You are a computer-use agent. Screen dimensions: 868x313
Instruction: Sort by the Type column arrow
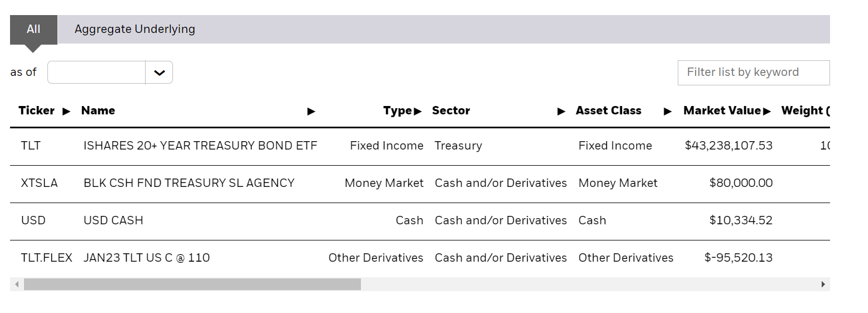(x=418, y=112)
